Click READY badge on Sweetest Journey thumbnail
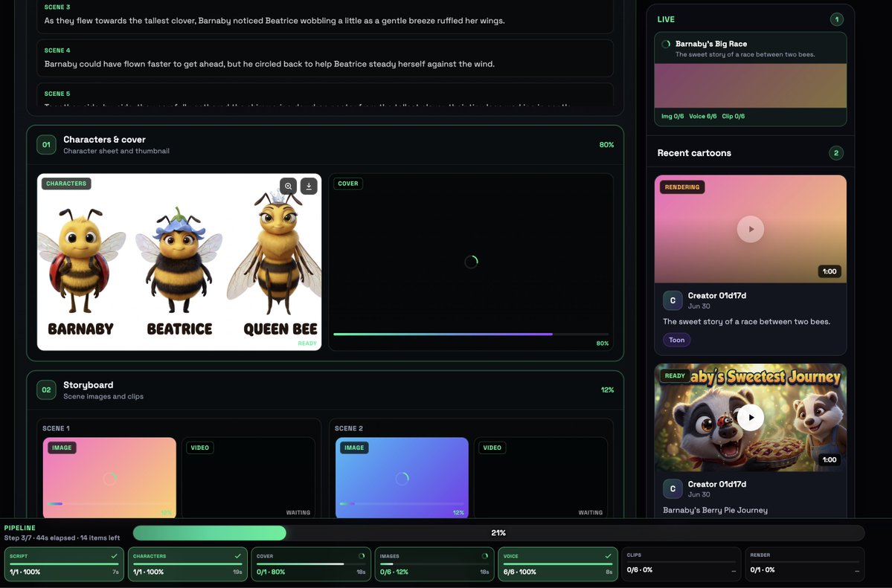892x588 pixels. (x=675, y=376)
